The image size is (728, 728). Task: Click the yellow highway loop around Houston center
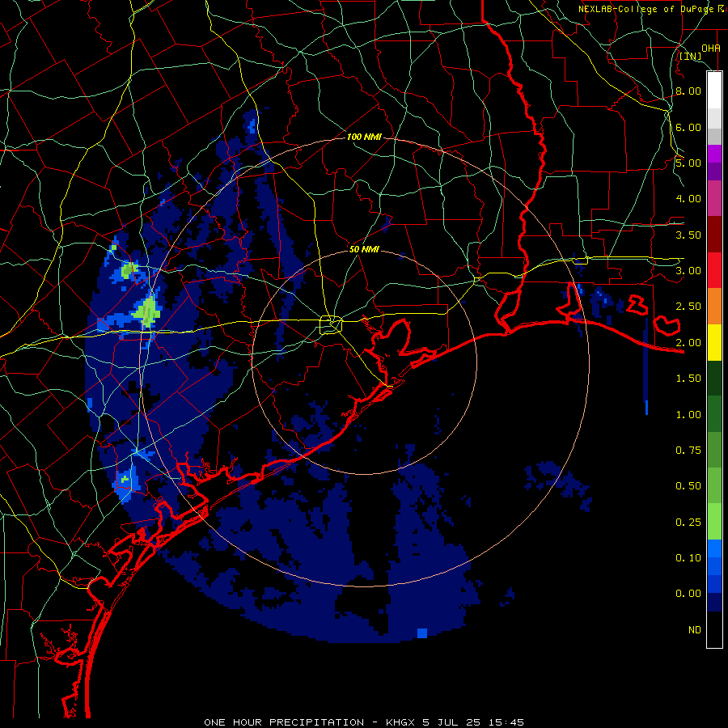[x=331, y=324]
